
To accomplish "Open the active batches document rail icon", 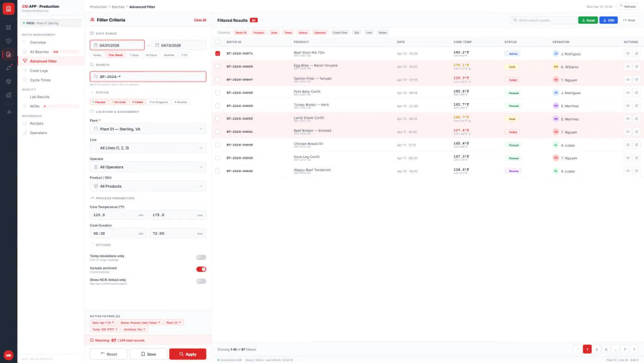I will click(x=8, y=54).
